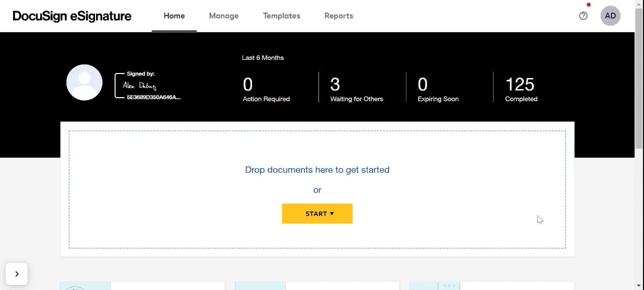
Task: Click the DocuSign eSignature logo
Action: 72,16
